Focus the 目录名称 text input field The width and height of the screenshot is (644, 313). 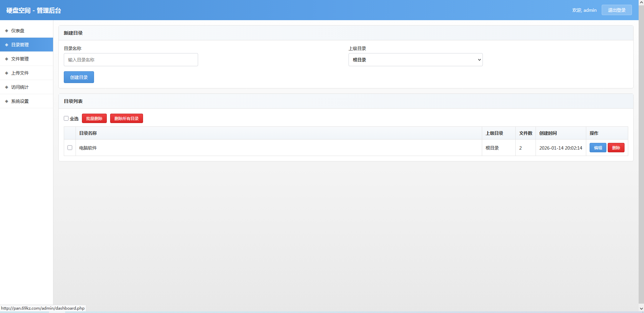click(x=131, y=60)
